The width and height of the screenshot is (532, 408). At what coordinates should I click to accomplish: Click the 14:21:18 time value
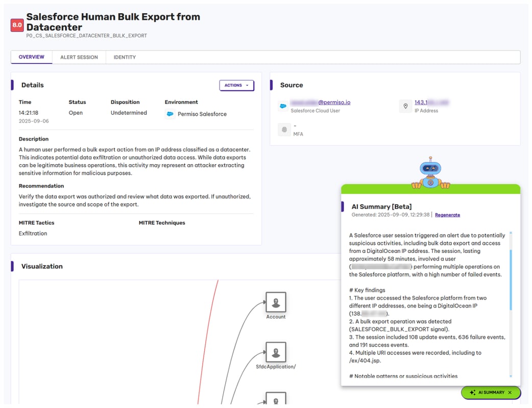[29, 113]
